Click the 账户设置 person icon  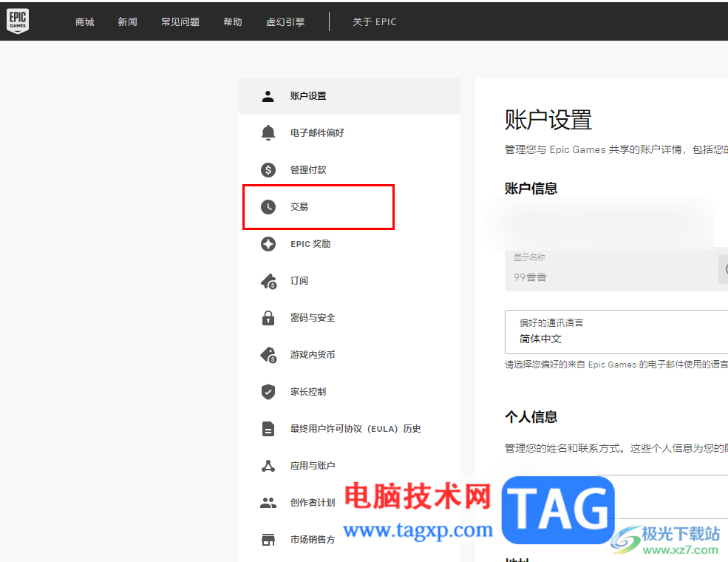[268, 96]
